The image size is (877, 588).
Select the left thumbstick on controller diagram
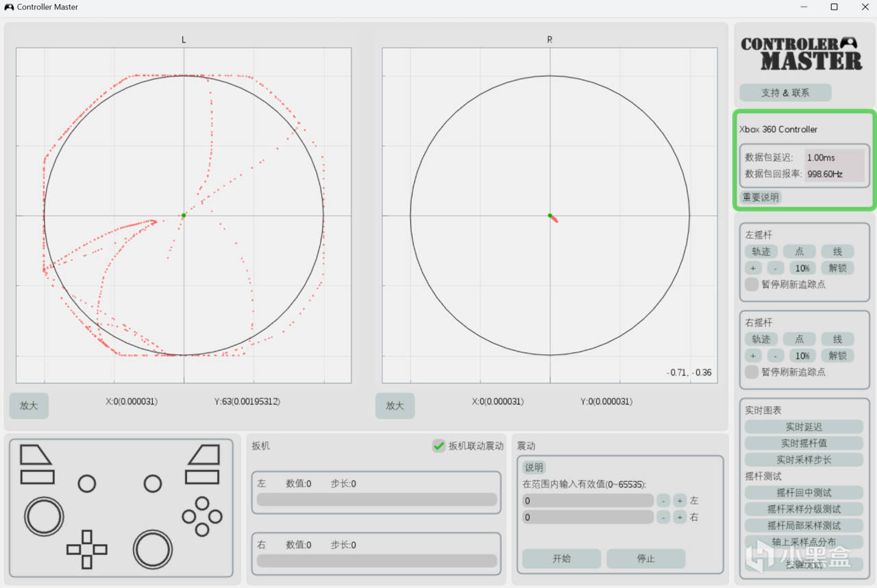[44, 515]
